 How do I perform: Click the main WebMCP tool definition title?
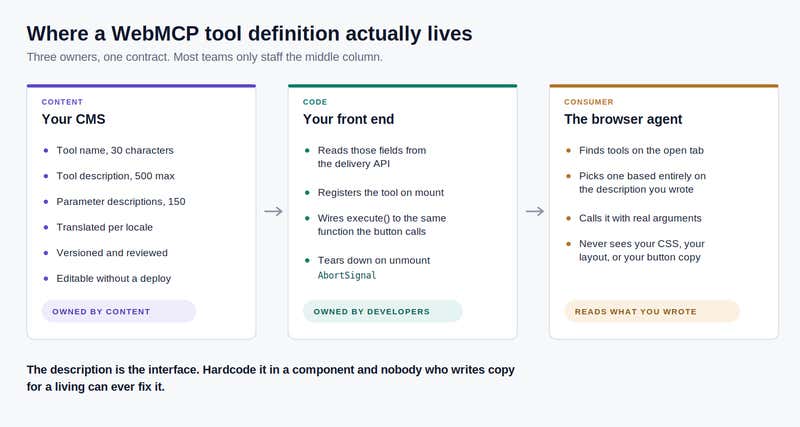coord(249,34)
